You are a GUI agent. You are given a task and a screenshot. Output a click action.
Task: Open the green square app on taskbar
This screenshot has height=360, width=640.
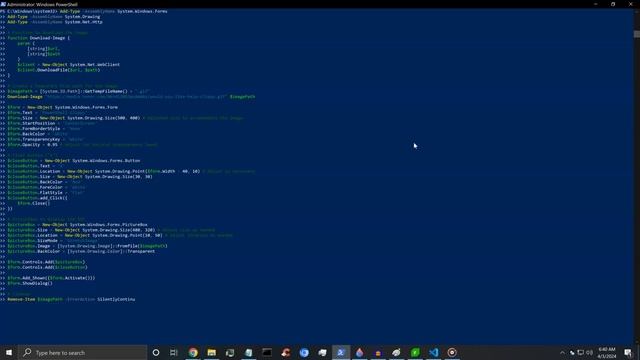(415, 352)
